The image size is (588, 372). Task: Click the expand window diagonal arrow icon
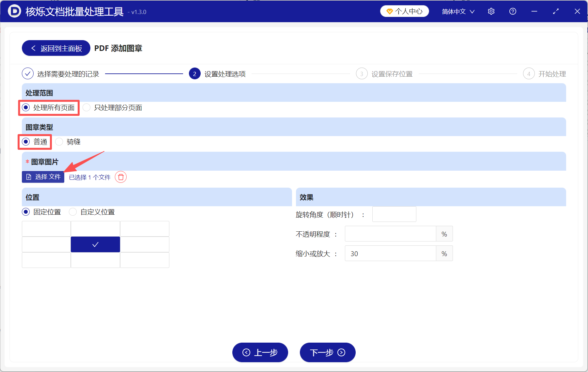click(556, 11)
